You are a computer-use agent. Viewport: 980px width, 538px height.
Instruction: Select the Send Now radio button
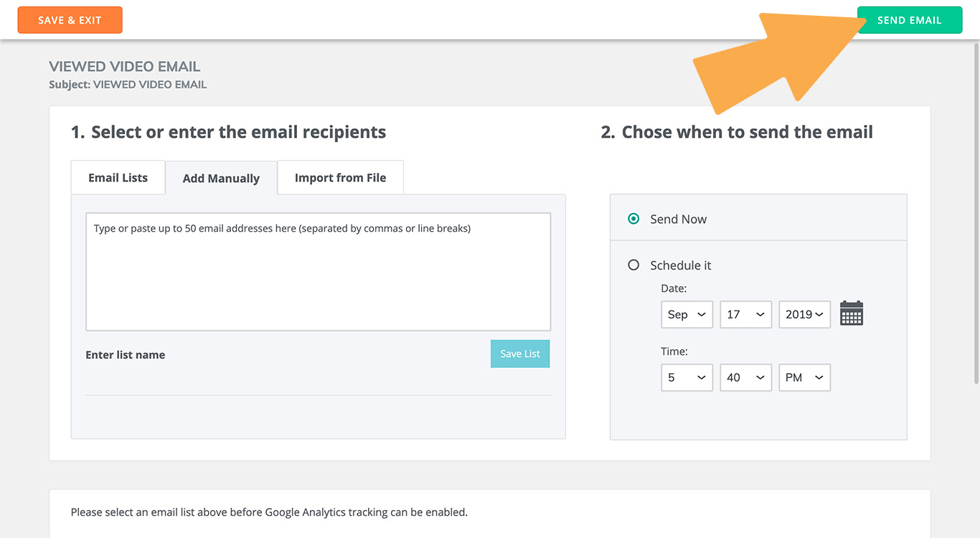click(633, 219)
